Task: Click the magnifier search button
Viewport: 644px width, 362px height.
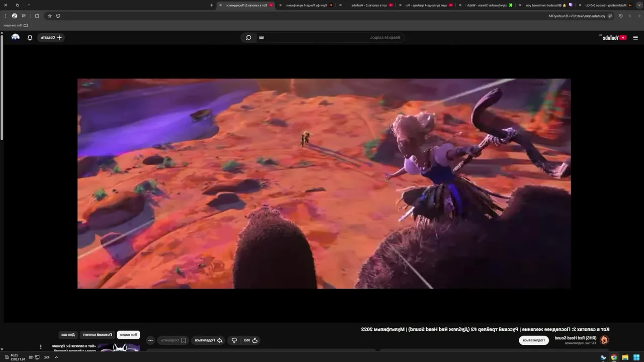Action: 249,38
